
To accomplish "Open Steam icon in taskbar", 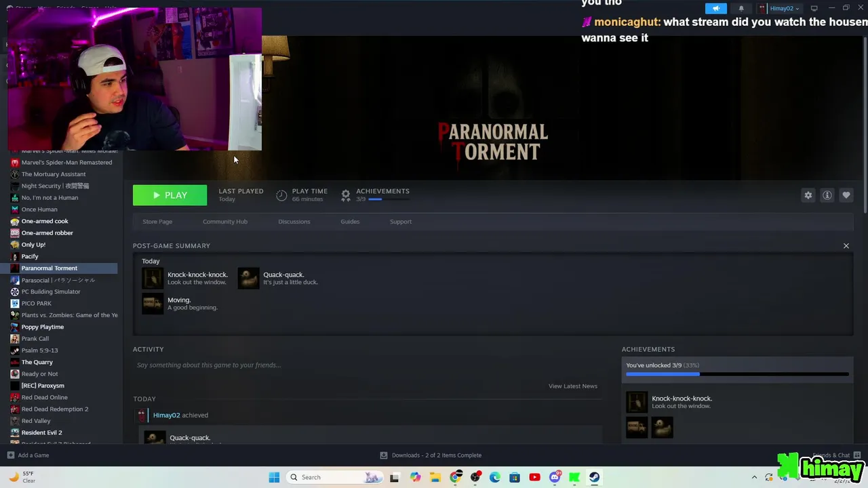I will pyautogui.click(x=594, y=477).
